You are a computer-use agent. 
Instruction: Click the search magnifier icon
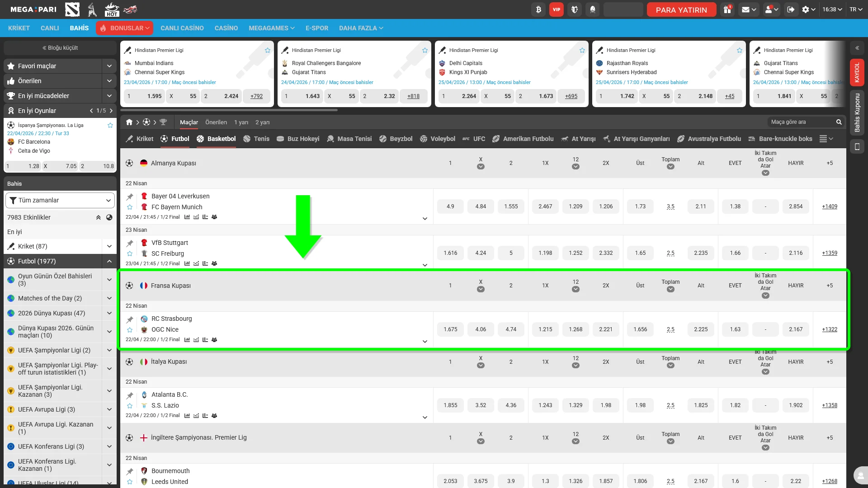[839, 122]
